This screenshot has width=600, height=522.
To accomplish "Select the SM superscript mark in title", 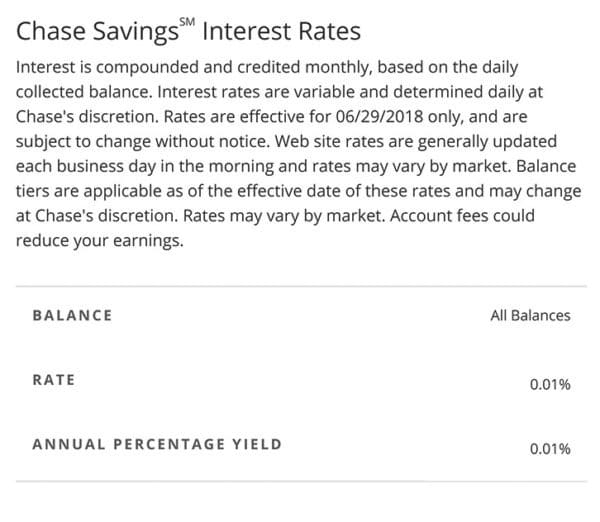I will (187, 22).
